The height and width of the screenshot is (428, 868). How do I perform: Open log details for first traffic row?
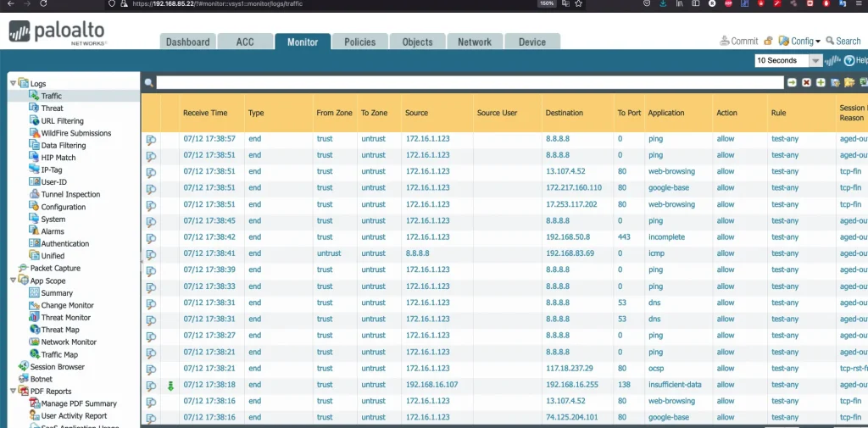[151, 139]
